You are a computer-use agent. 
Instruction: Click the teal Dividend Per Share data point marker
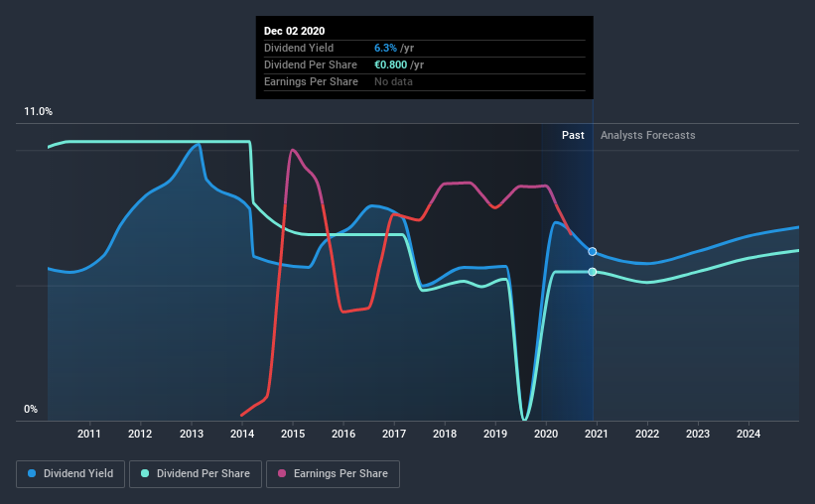click(593, 272)
